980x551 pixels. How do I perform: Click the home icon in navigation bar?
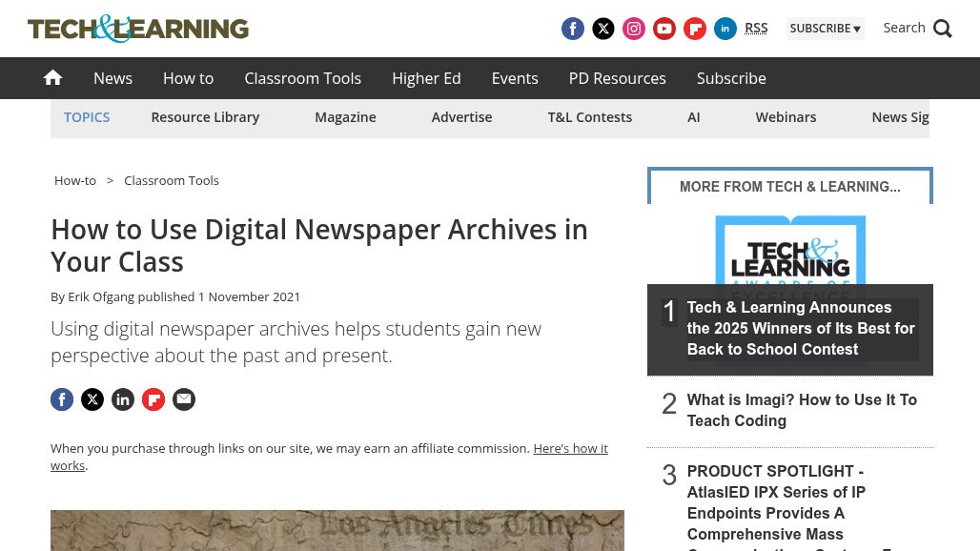(x=52, y=78)
